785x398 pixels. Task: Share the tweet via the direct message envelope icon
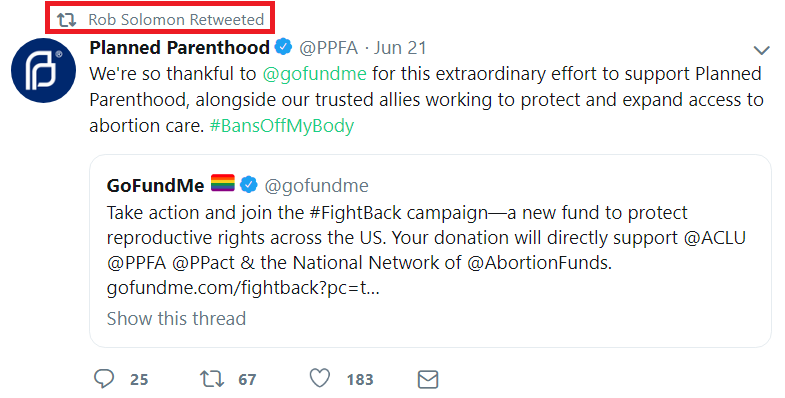coord(428,379)
